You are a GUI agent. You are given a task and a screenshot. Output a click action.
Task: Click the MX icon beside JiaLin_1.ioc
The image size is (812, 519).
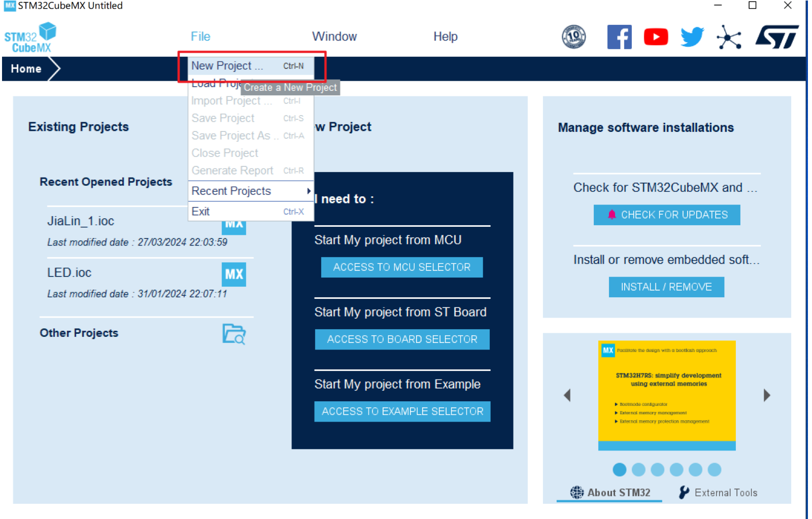click(x=234, y=227)
